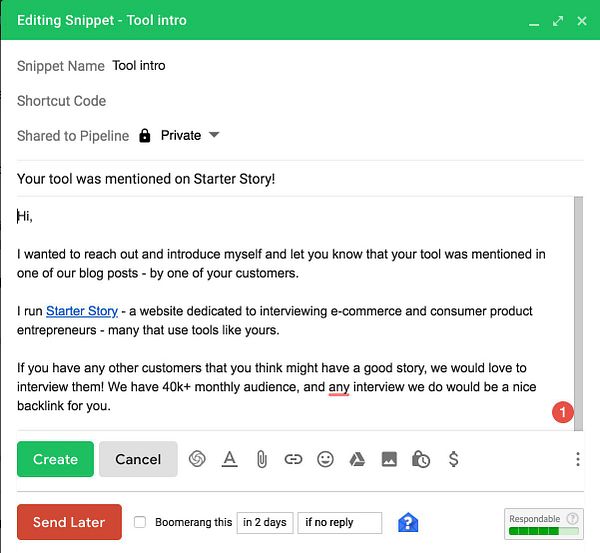The image size is (600, 553).
Task: Toggle confidential mode lock-clock icon
Action: point(421,459)
